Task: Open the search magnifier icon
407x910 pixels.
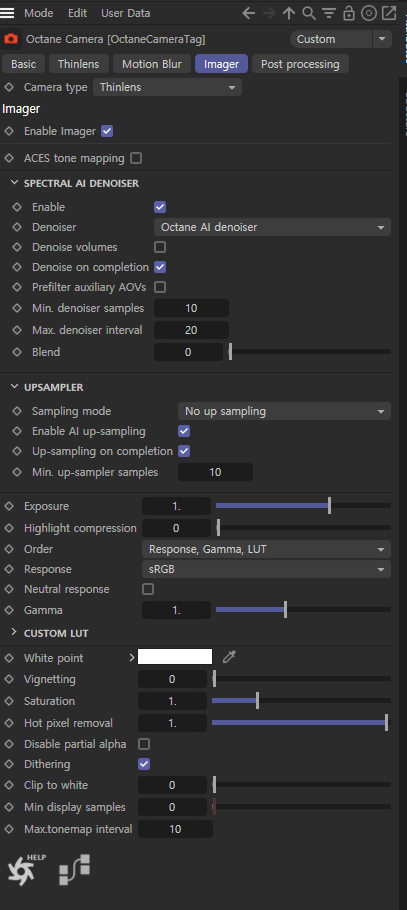Action: 309,13
